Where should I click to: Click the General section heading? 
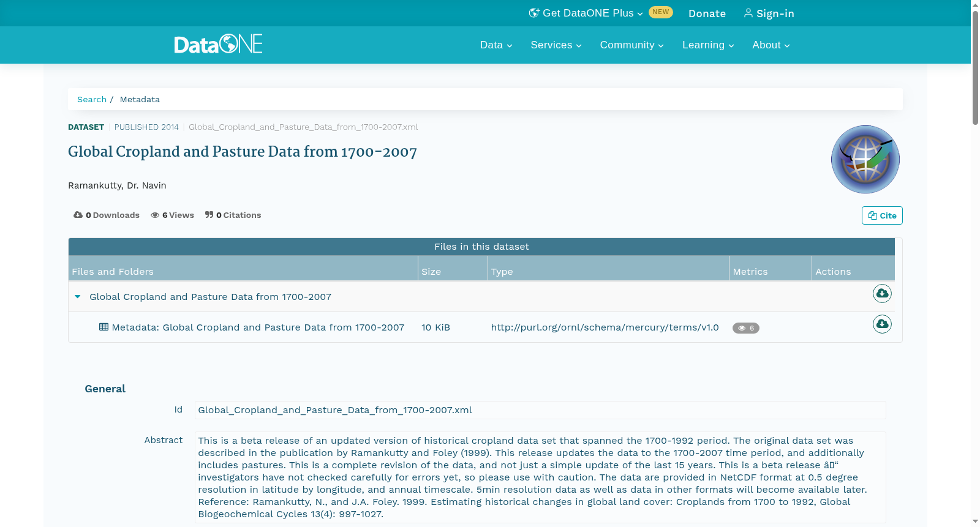[x=105, y=389]
